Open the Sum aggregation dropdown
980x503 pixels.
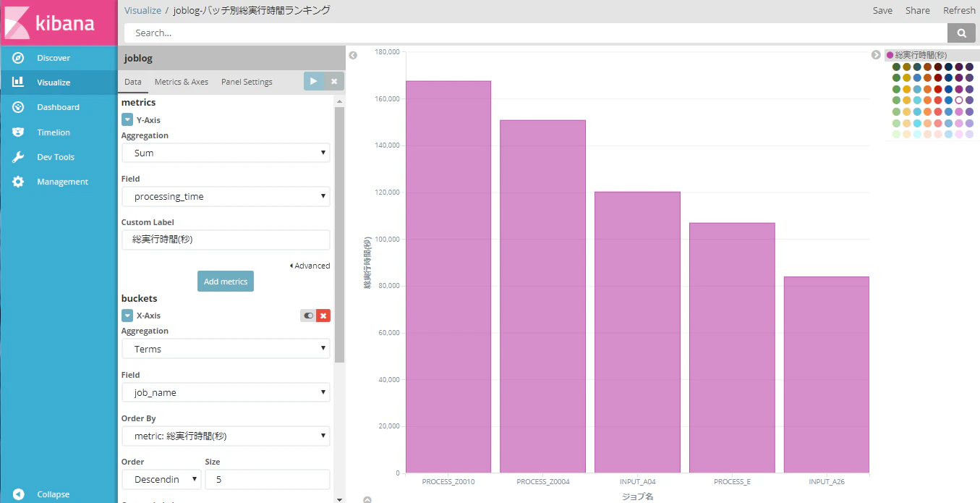point(226,153)
